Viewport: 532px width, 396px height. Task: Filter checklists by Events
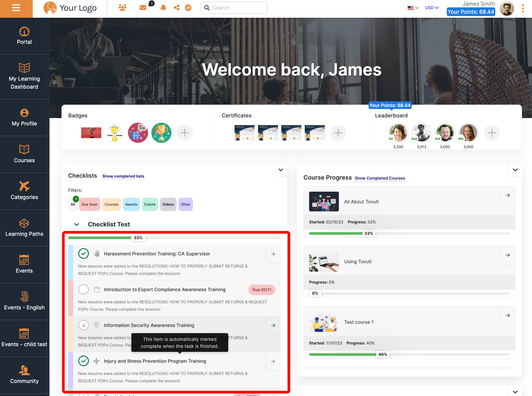[150, 204]
